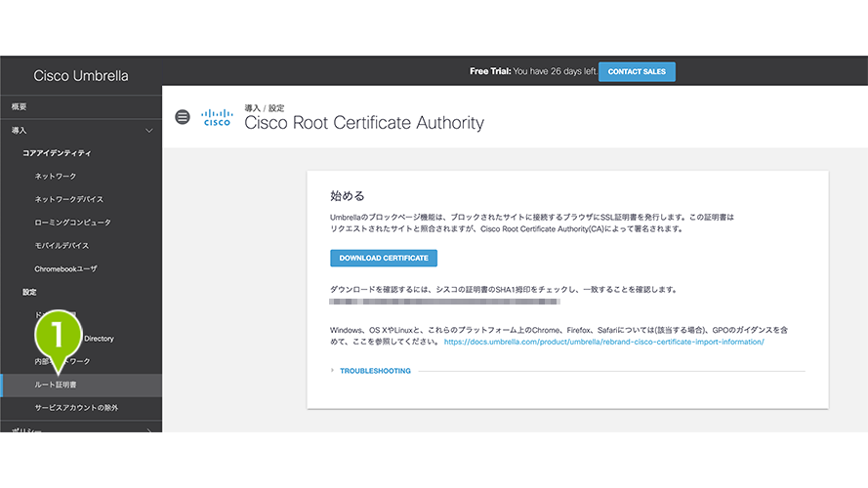This screenshot has width=868, height=488.
Task: Open 概要 in the sidebar
Action: click(x=81, y=106)
